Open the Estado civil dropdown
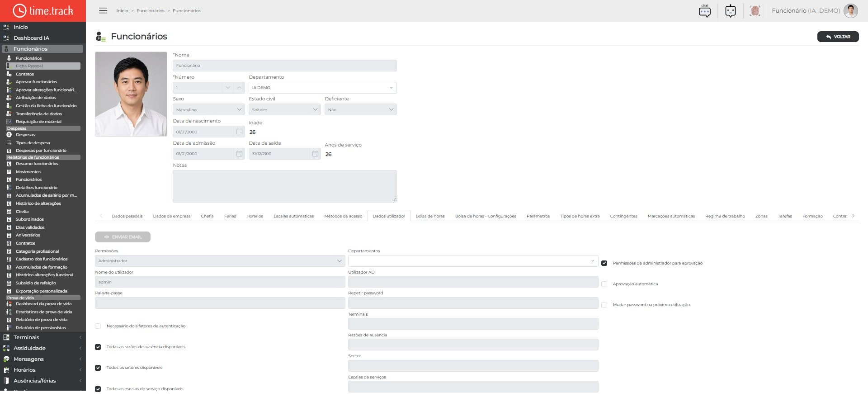Image resolution: width=868 pixels, height=397 pixels. click(x=285, y=109)
